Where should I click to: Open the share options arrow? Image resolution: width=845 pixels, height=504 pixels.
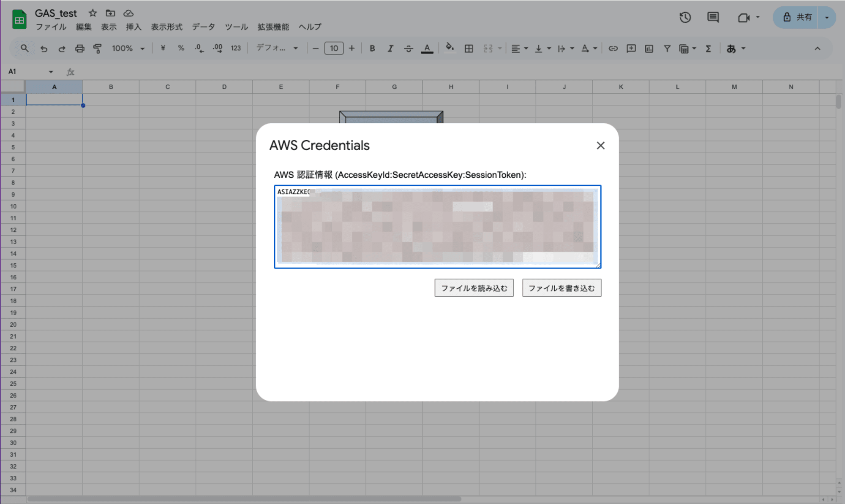(826, 18)
